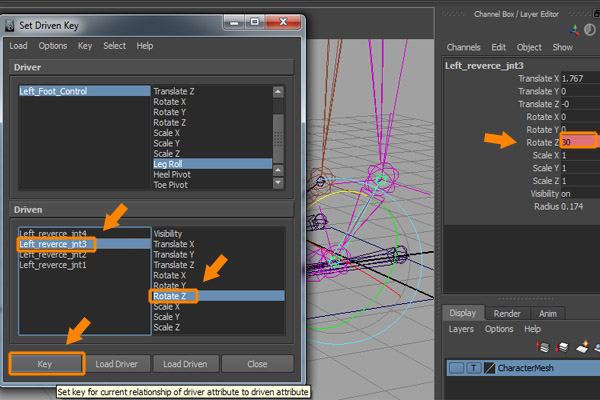Select Left_reverce_jnt2 in Driven list
Image resolution: width=600 pixels, height=400 pixels.
[x=51, y=254]
